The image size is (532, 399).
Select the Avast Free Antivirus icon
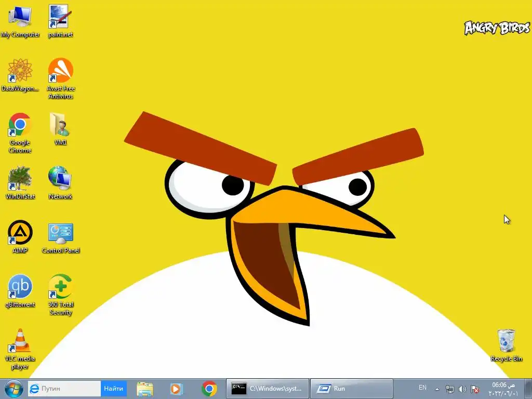coord(61,78)
